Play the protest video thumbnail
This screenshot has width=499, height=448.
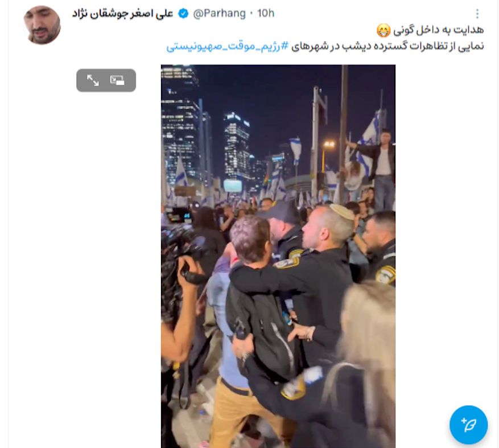[278, 256]
